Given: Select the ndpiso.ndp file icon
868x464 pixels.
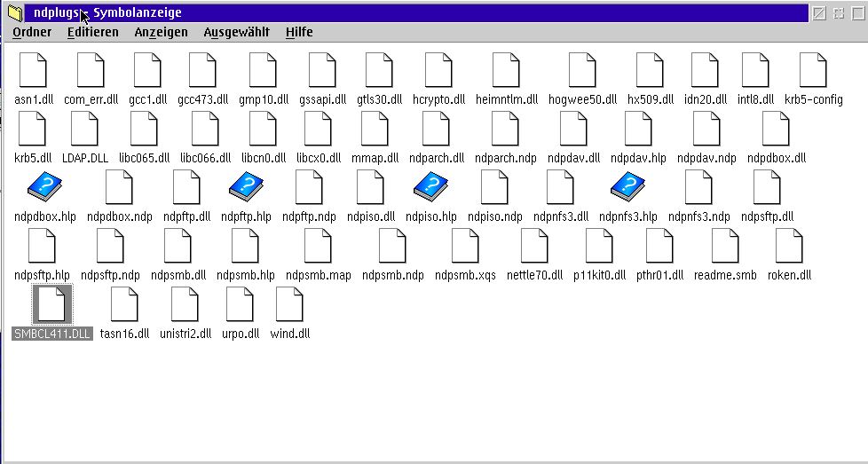Looking at the screenshot, I should [494, 187].
